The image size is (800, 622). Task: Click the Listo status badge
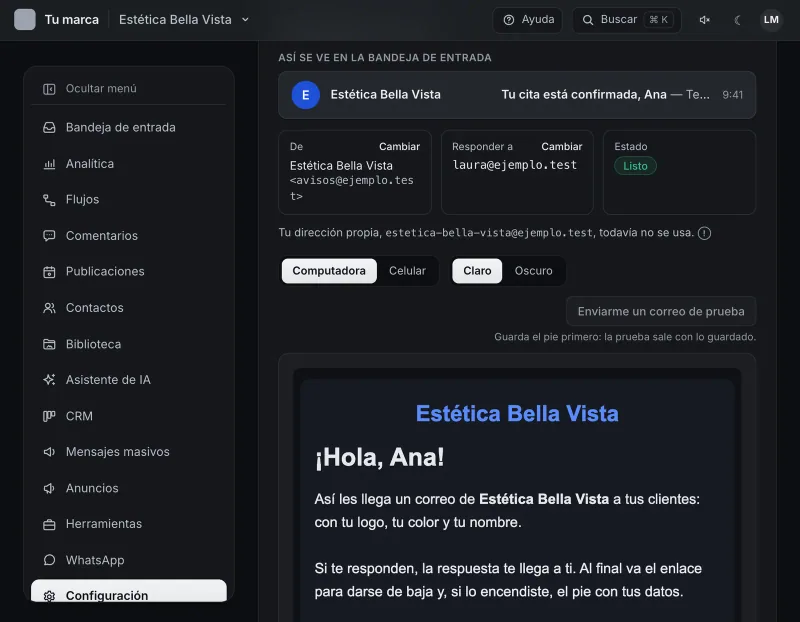coord(635,166)
